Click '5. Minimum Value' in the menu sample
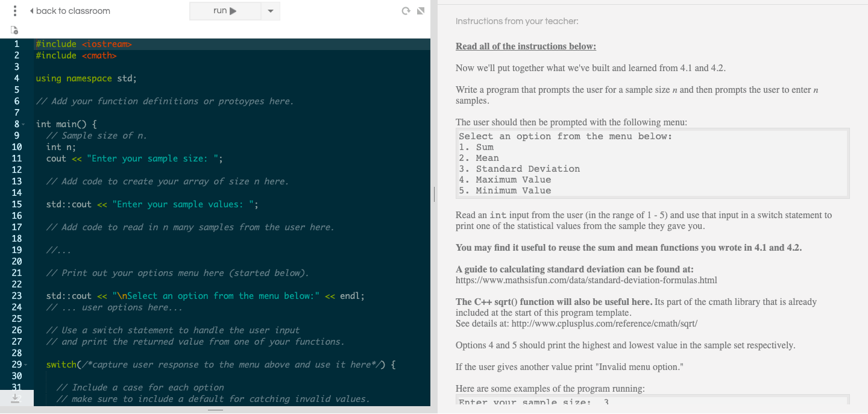Image resolution: width=868 pixels, height=414 pixels. (505, 190)
